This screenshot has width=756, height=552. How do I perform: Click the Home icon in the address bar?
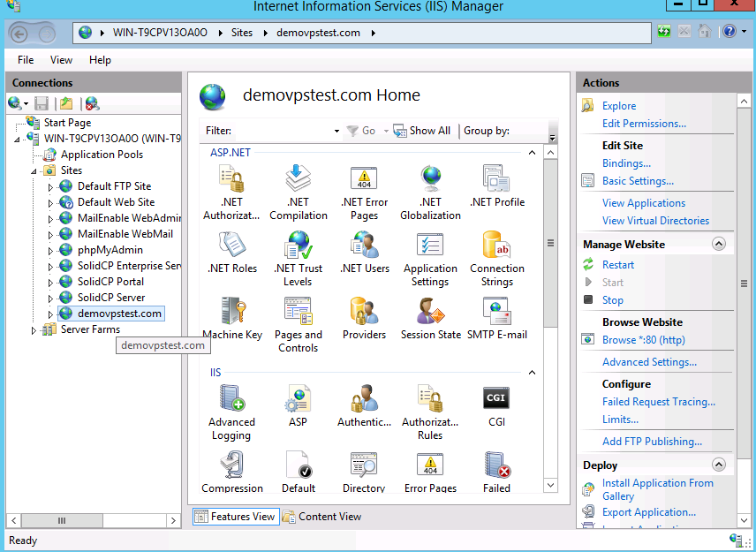[x=705, y=32]
